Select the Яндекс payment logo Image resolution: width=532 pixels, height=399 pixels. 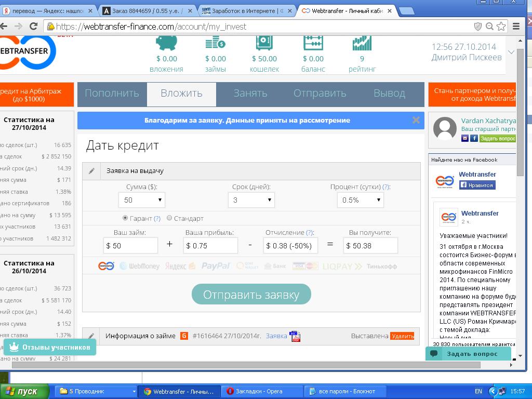180,266
